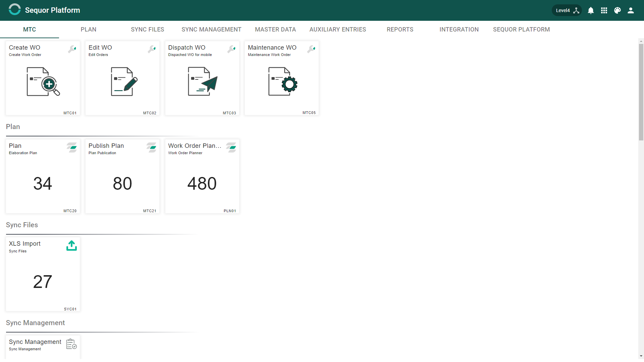The width and height of the screenshot is (644, 362).
Task: Click the MTC03 code label
Action: 229,113
